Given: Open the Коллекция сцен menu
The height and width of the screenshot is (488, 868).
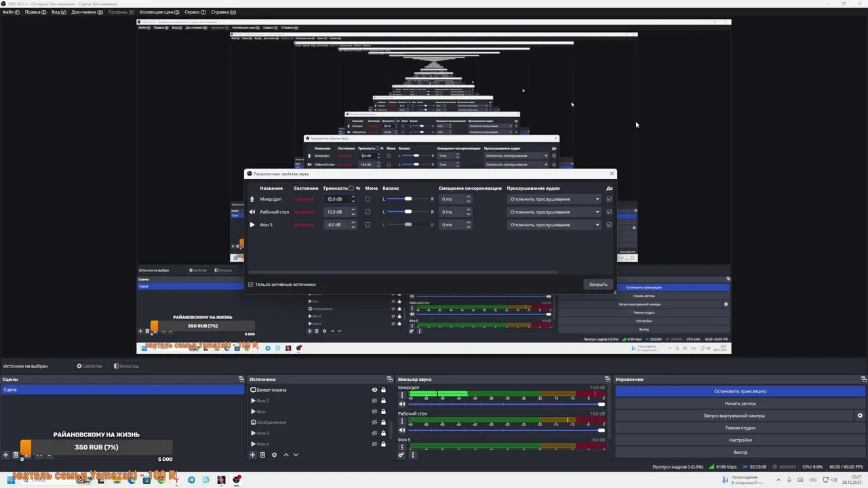Looking at the screenshot, I should click(159, 12).
